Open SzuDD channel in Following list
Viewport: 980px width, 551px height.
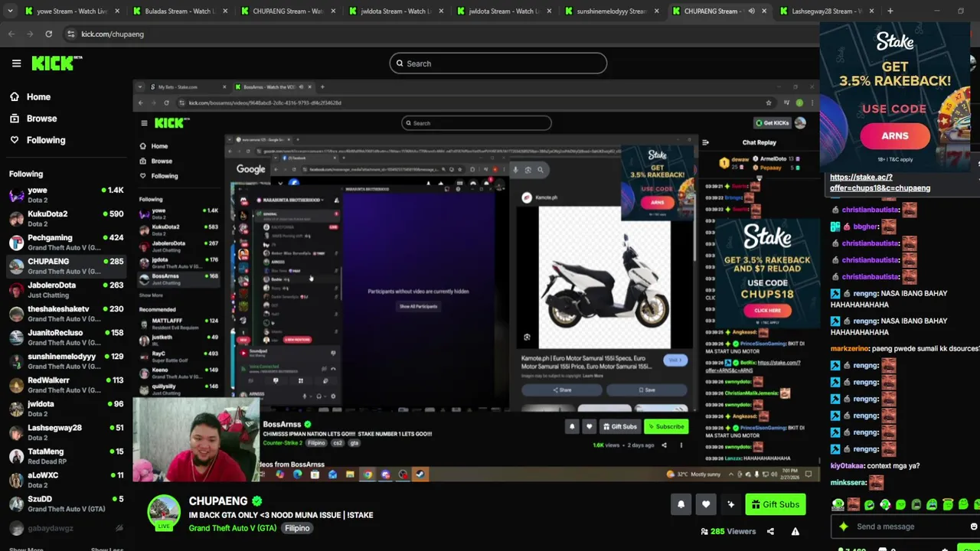click(x=65, y=504)
